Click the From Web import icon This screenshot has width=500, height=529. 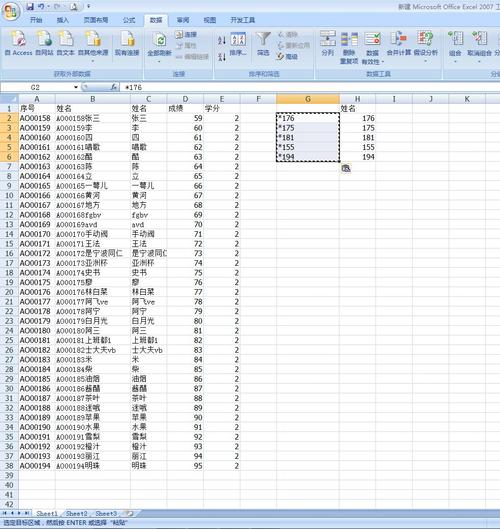[x=44, y=39]
